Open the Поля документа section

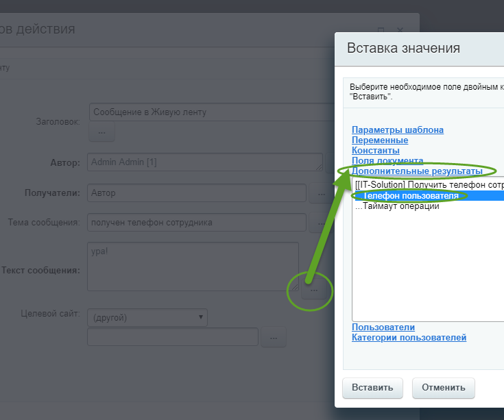[x=387, y=160]
